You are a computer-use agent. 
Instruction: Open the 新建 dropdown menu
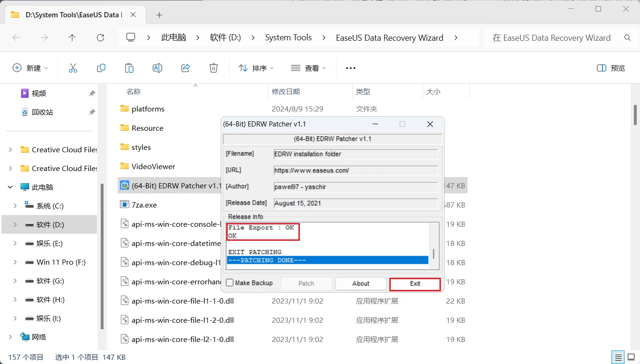pos(30,68)
